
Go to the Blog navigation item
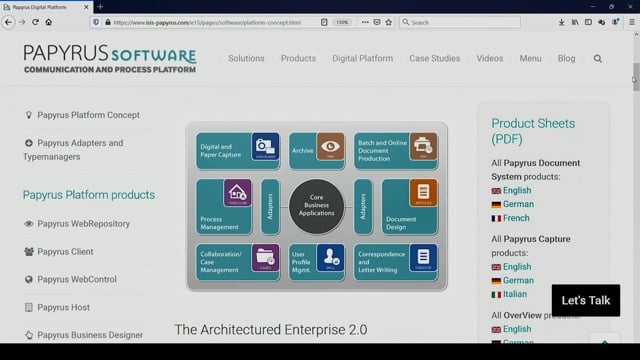(x=567, y=58)
